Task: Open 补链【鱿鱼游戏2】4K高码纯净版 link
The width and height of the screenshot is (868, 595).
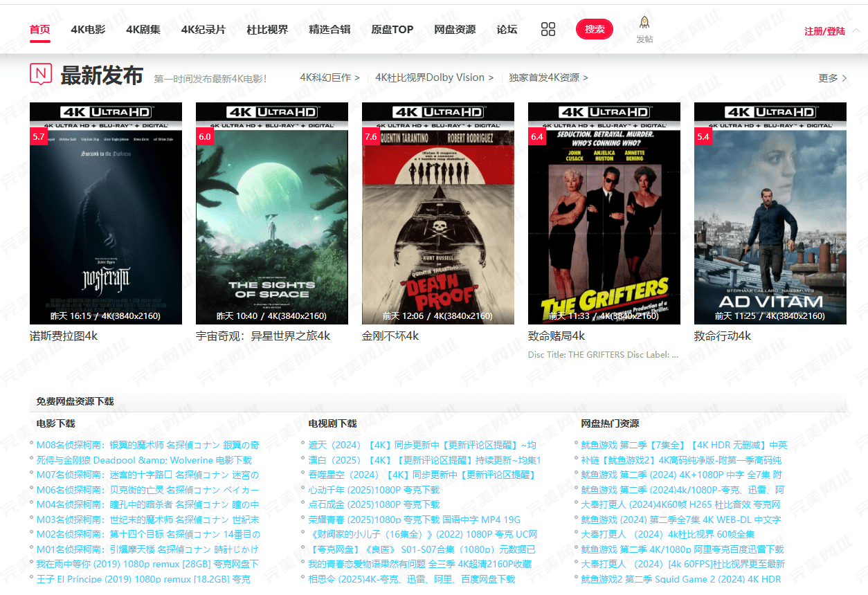Action: (681, 460)
